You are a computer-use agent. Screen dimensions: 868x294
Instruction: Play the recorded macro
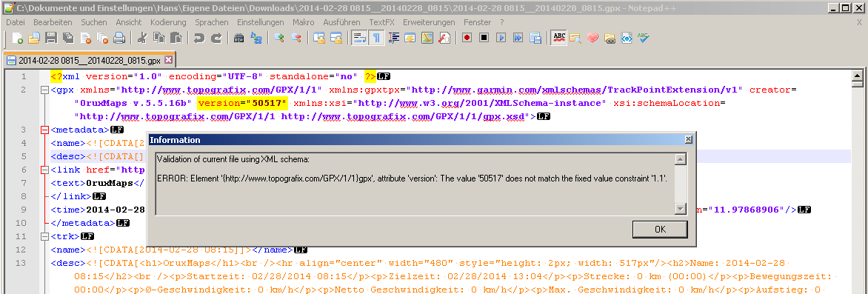pyautogui.click(x=501, y=39)
